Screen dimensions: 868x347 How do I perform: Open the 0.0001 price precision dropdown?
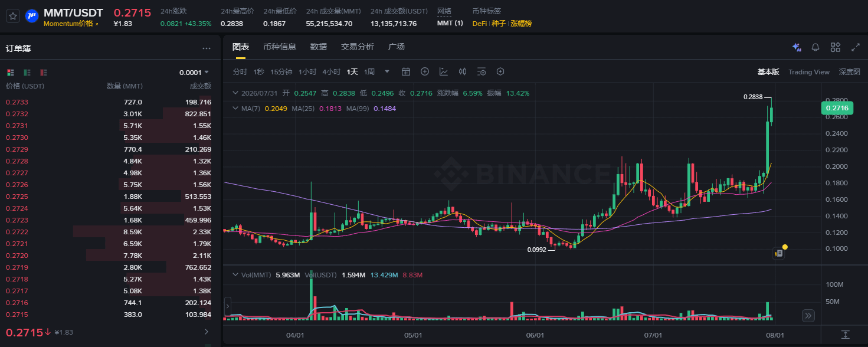tap(194, 72)
